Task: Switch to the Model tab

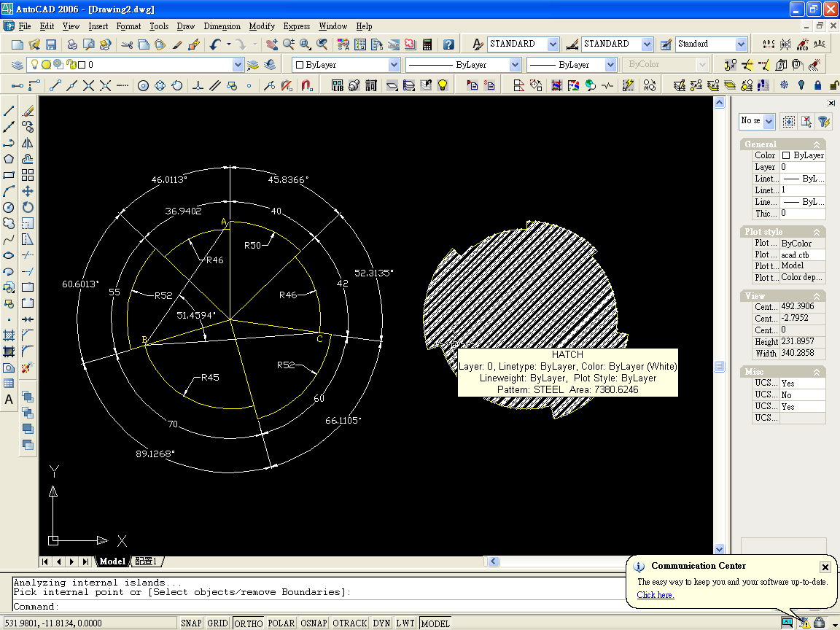Action: coord(112,561)
